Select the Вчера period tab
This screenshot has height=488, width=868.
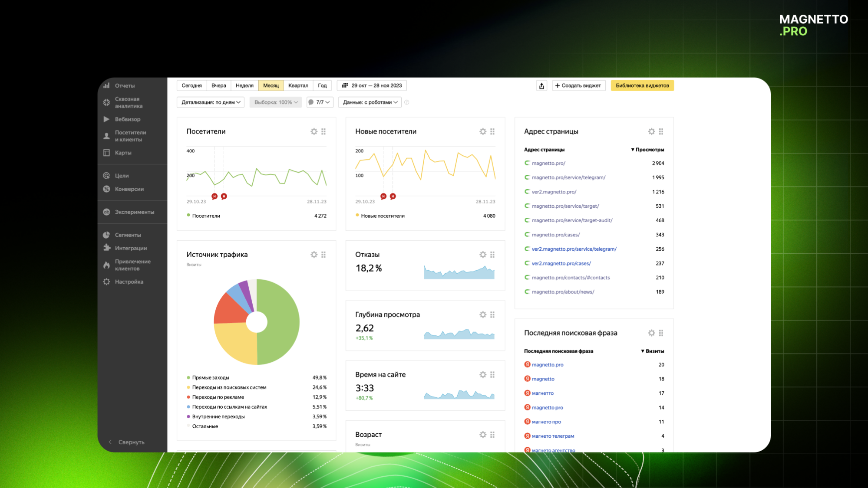click(x=219, y=85)
